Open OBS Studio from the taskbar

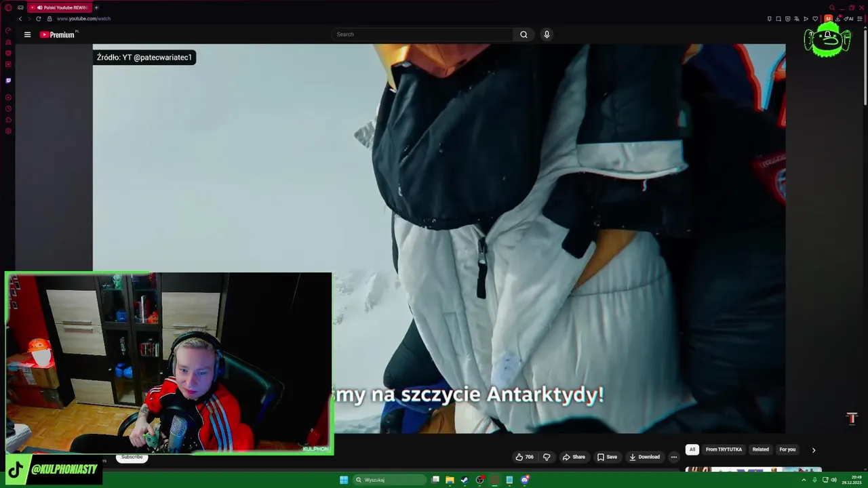point(480,480)
